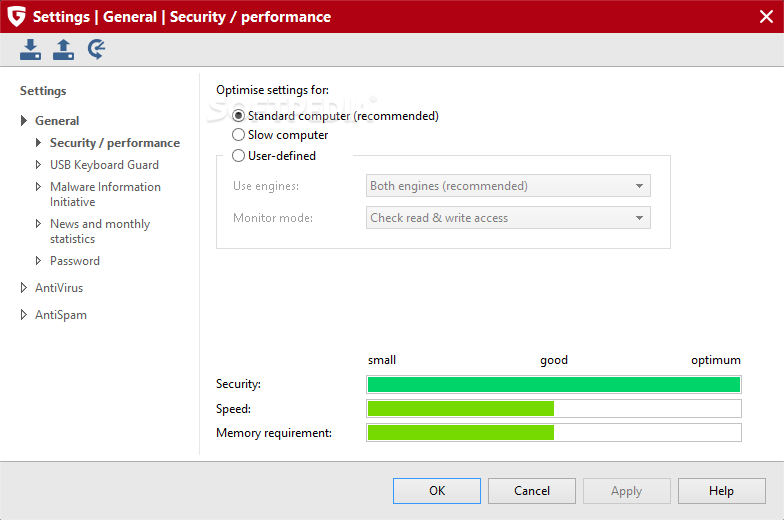784x520 pixels.
Task: Click the Speed level bar
Action: 554,408
